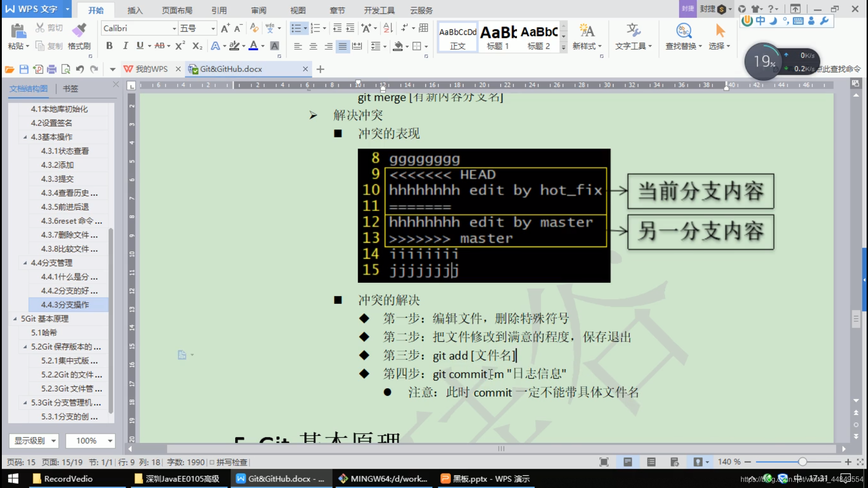Switch to the 视图 ribbon tab
This screenshot has height=488, width=868.
298,10
